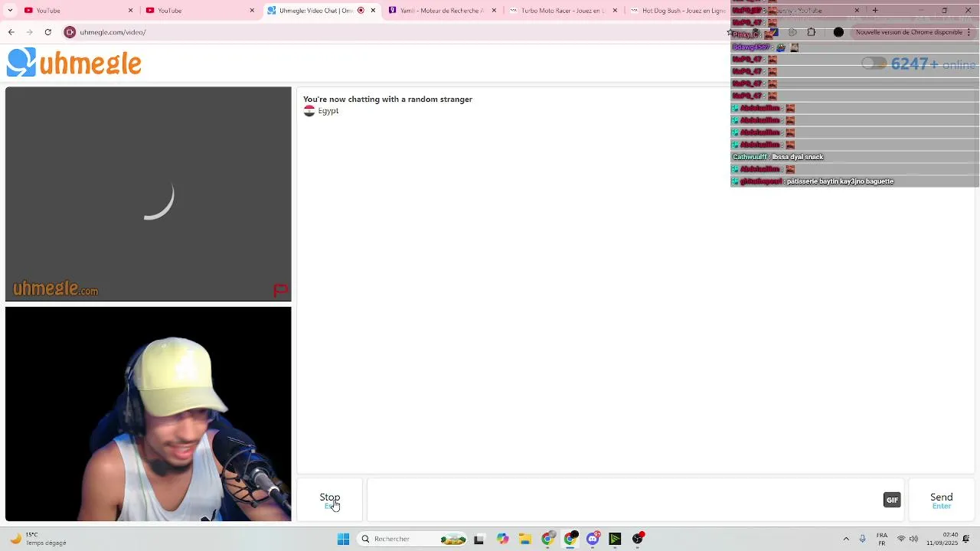The width and height of the screenshot is (980, 551).
Task: Open the Chrome profile avatar circle
Action: click(x=838, y=32)
